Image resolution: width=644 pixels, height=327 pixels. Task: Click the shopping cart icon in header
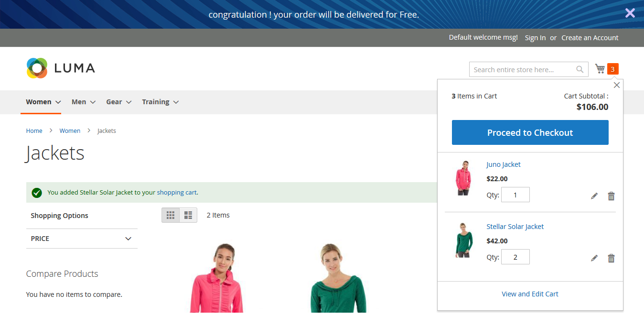point(601,69)
